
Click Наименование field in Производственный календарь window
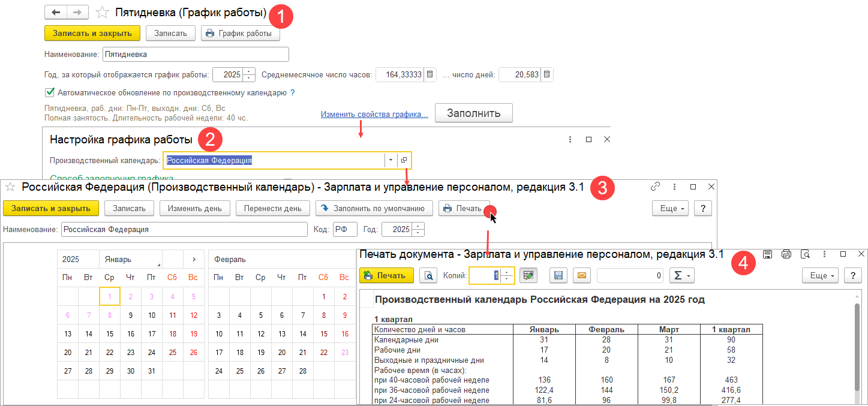185,229
